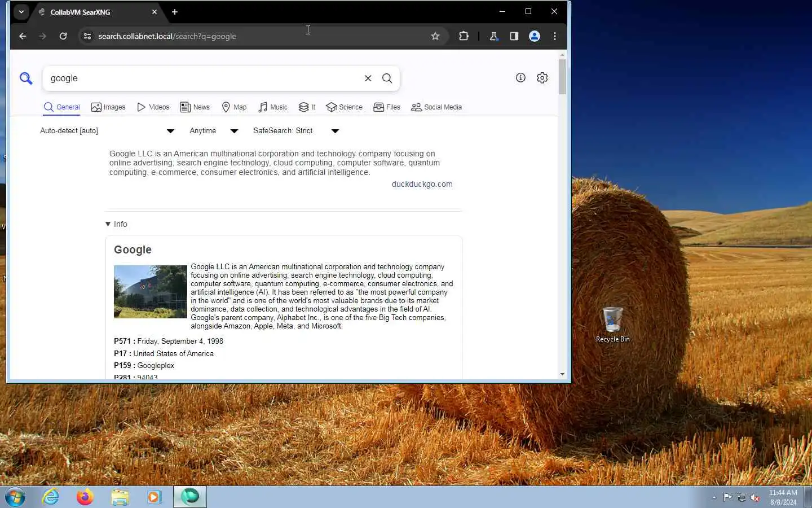Open the Chrome three-dot menu
Screen dimensions: 812x508
[555, 36]
